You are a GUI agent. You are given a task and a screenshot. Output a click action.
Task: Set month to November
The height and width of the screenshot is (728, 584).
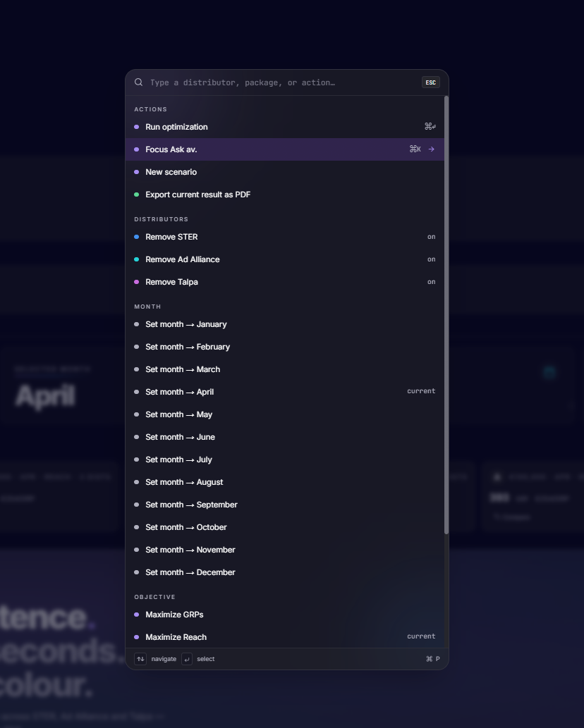[285, 550]
